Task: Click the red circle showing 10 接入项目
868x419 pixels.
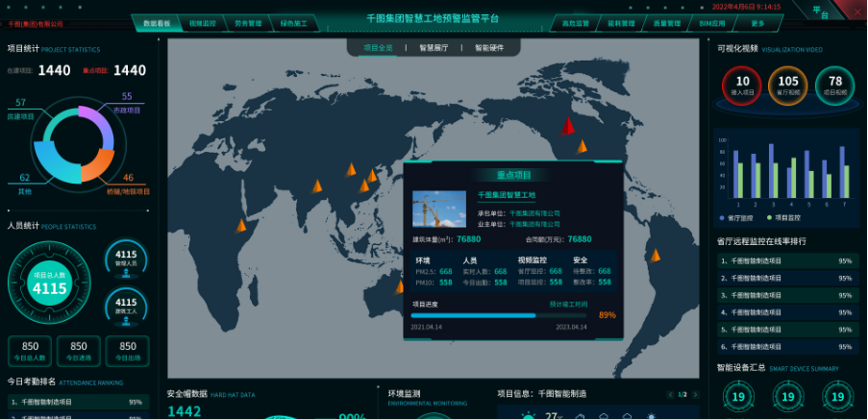Action: click(x=742, y=86)
